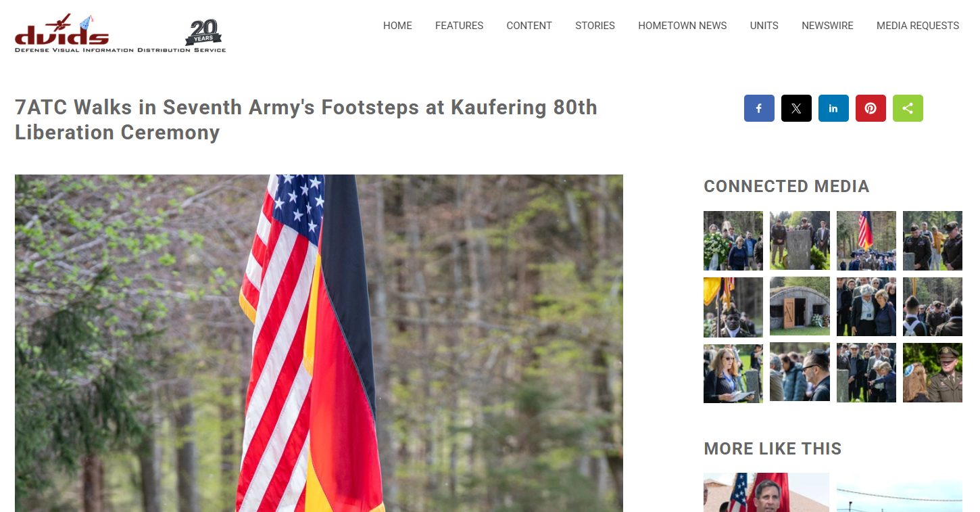Open connected media thumbnail showing American flag
This screenshot has height=512, width=980.
866,241
